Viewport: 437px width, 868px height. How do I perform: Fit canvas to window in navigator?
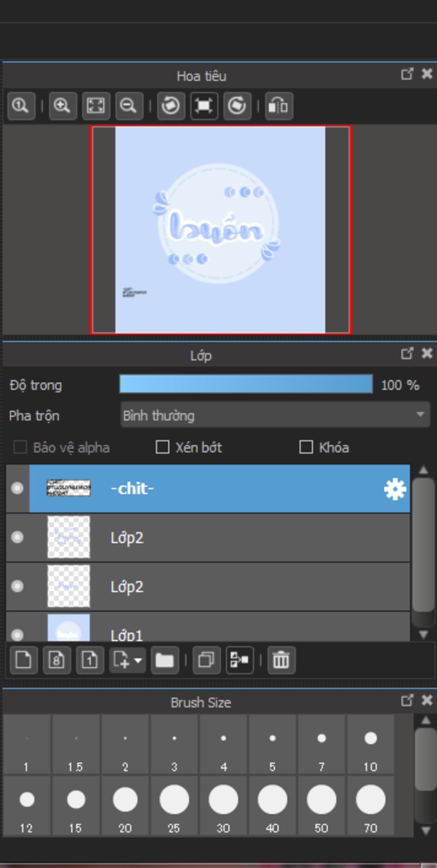click(96, 106)
